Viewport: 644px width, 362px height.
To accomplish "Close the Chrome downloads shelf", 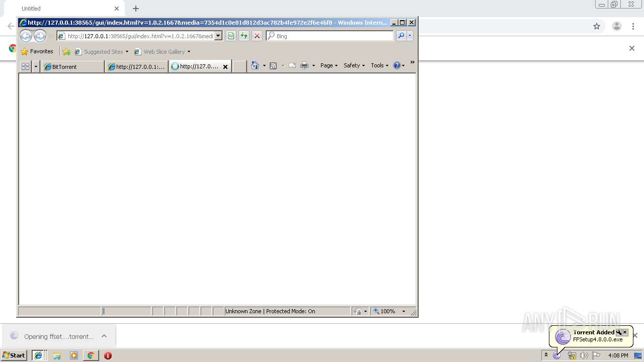I will 635,335.
